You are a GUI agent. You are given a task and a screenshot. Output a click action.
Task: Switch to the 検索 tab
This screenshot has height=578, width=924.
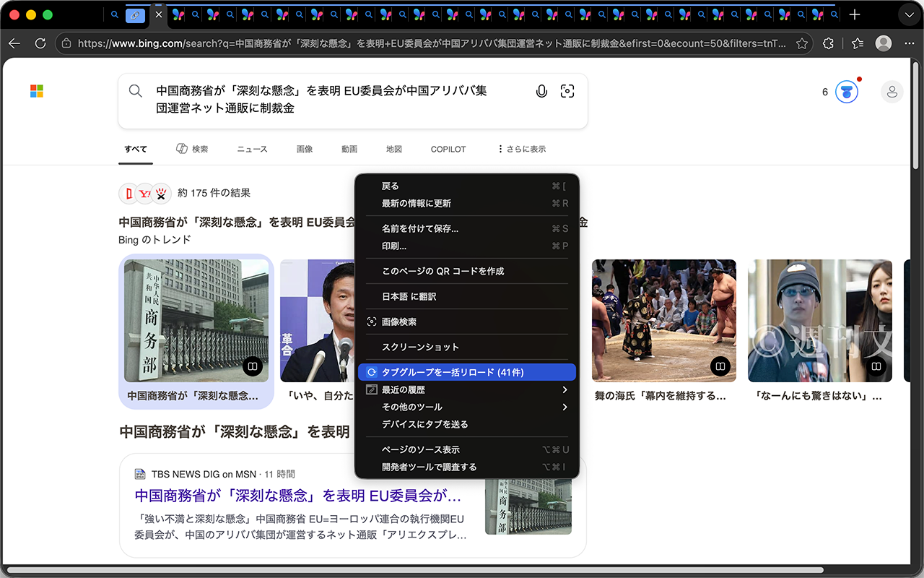192,149
